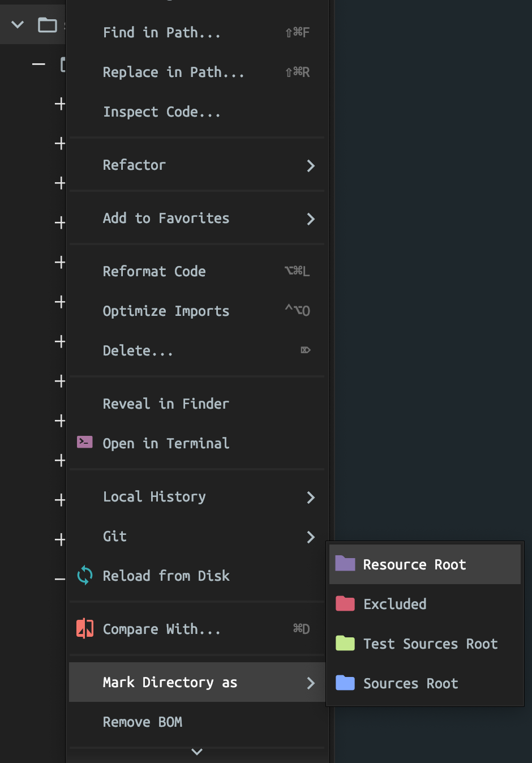Viewport: 532px width, 763px height.
Task: Click the project folder icon in the top toolbar
Action: click(x=48, y=25)
